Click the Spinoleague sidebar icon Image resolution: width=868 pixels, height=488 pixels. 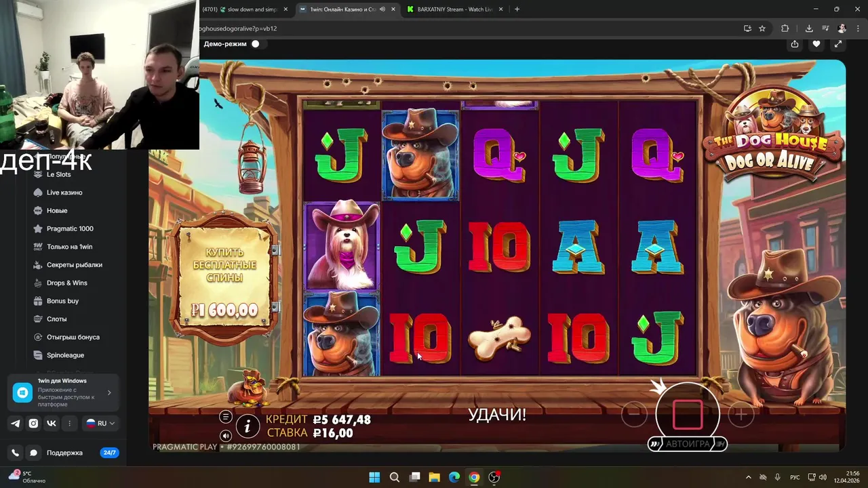38,355
